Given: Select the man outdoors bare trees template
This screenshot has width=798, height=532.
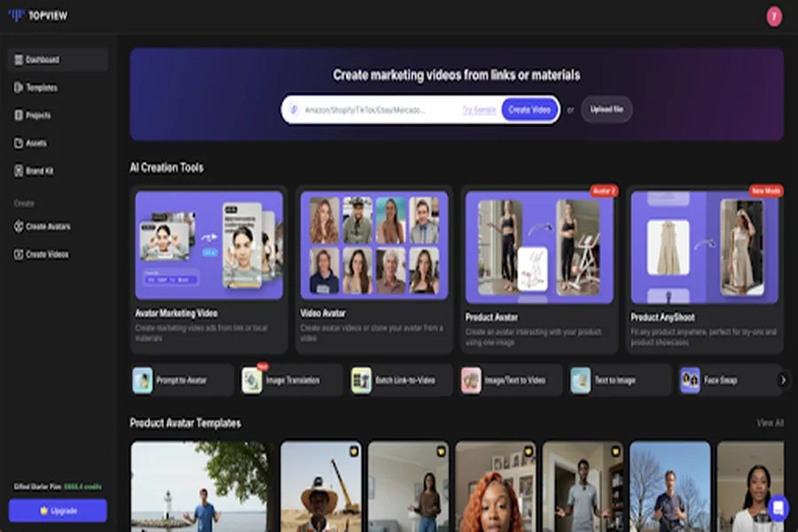Looking at the screenshot, I should click(x=669, y=487).
